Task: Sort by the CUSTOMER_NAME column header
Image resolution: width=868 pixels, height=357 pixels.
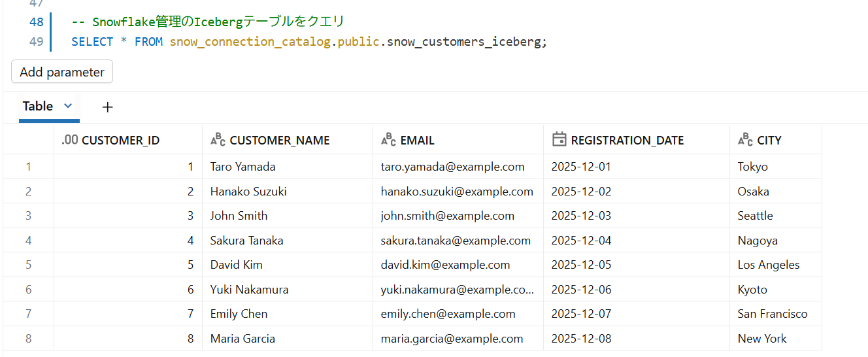Action: (280, 140)
